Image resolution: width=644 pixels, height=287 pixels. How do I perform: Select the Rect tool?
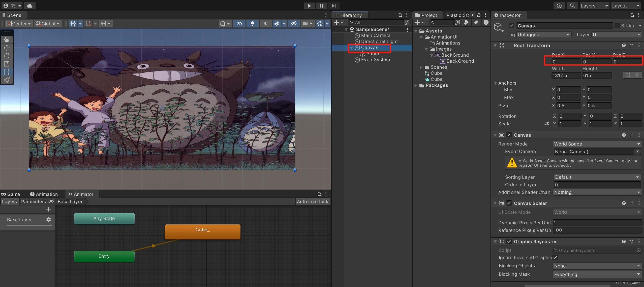(x=7, y=72)
